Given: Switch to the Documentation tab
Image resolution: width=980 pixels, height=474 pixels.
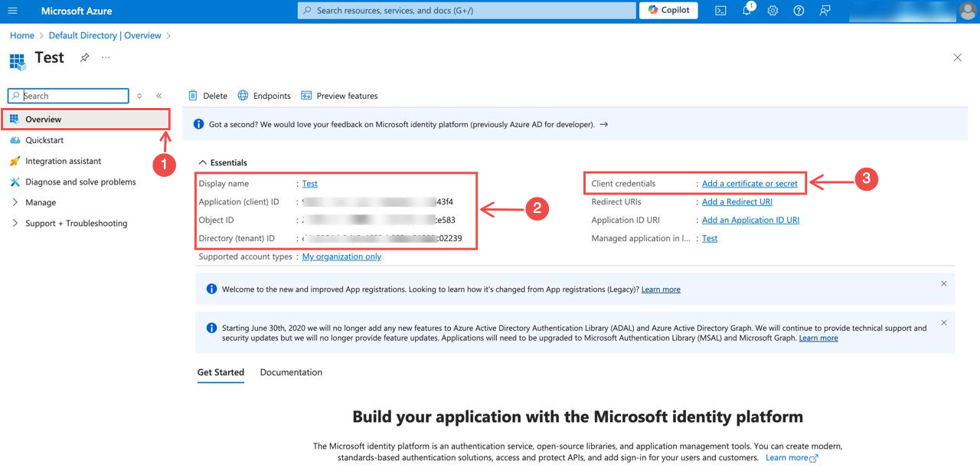Looking at the screenshot, I should coord(291,372).
